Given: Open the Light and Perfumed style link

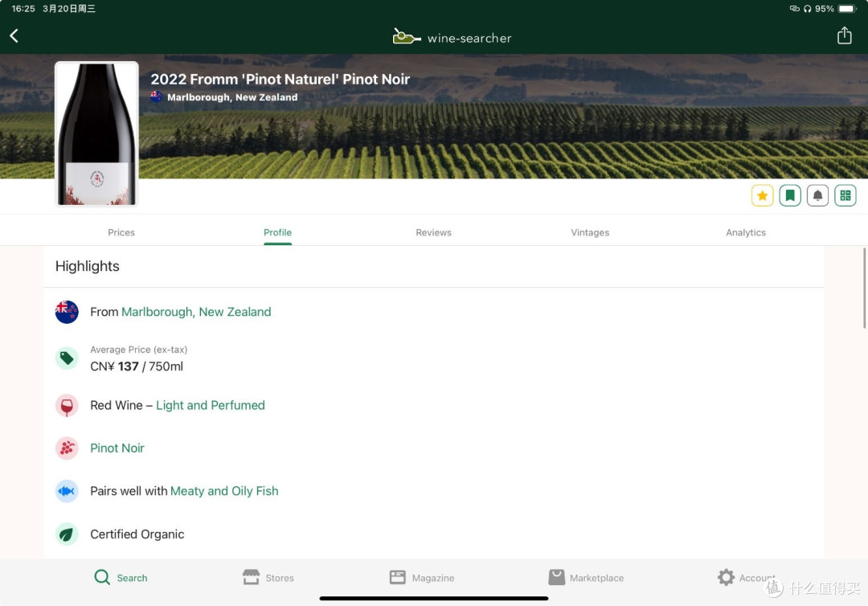Looking at the screenshot, I should [x=211, y=406].
